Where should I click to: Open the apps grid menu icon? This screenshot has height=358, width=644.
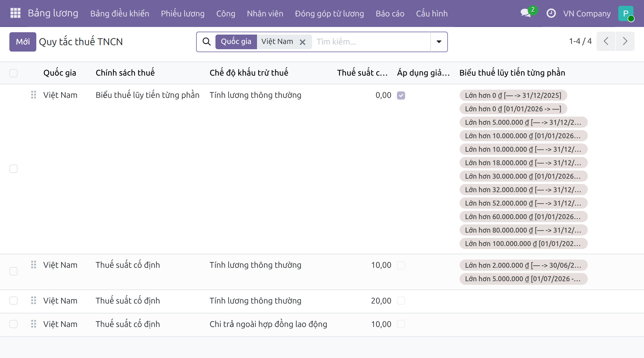[15, 13]
